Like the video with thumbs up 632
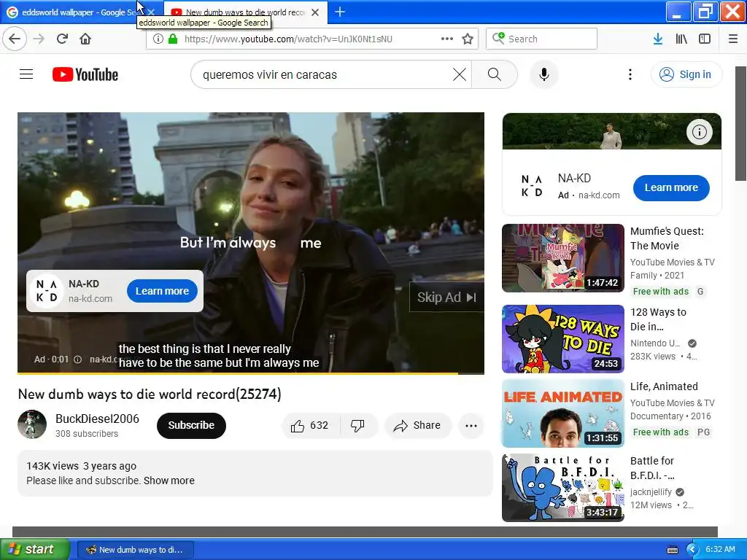Screen dimensions: 747x560 (x=310, y=425)
